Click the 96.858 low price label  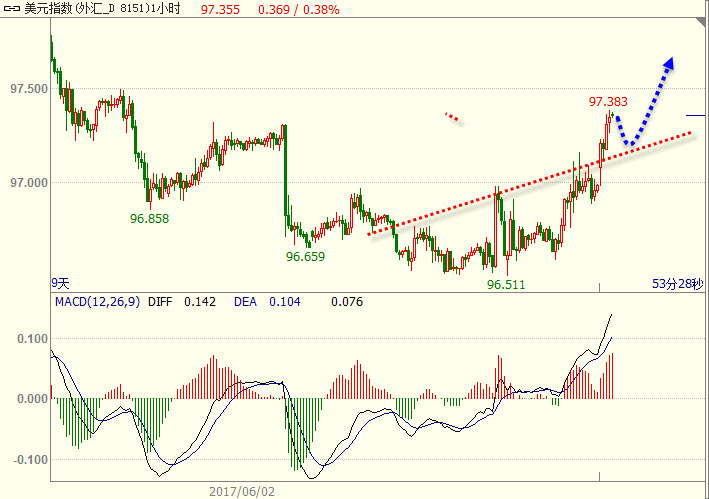pos(149,217)
